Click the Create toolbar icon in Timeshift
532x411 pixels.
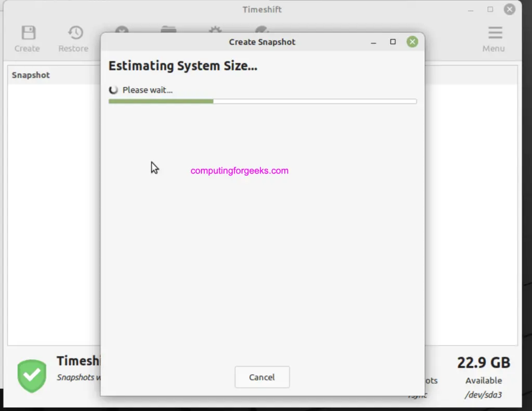tap(27, 38)
